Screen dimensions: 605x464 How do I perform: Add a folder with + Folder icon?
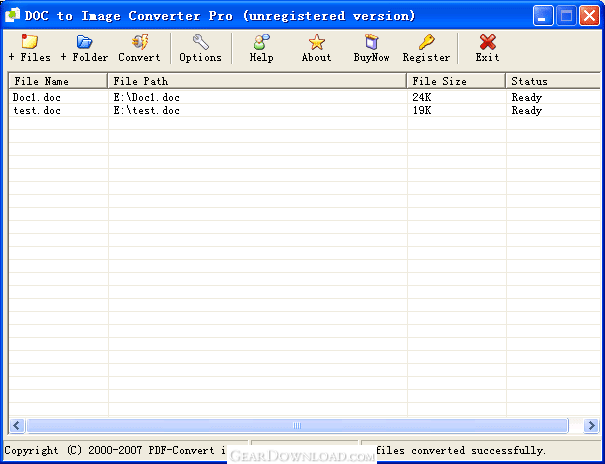[84, 42]
